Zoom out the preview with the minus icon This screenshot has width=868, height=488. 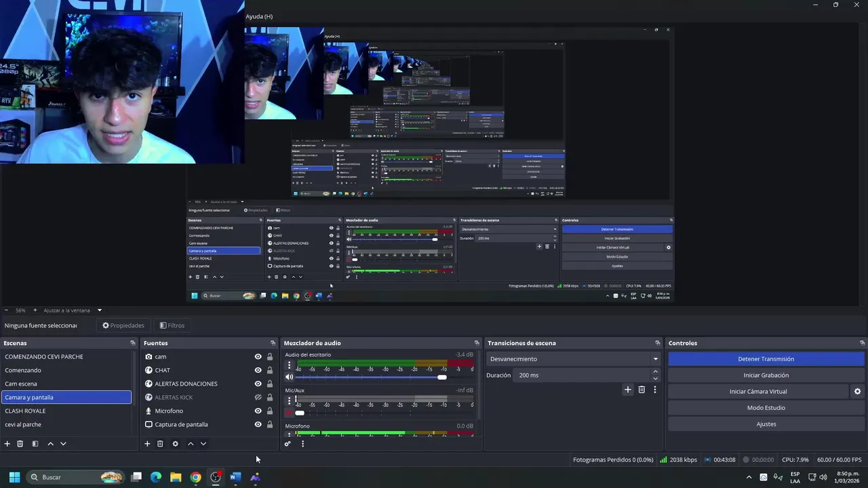6,310
